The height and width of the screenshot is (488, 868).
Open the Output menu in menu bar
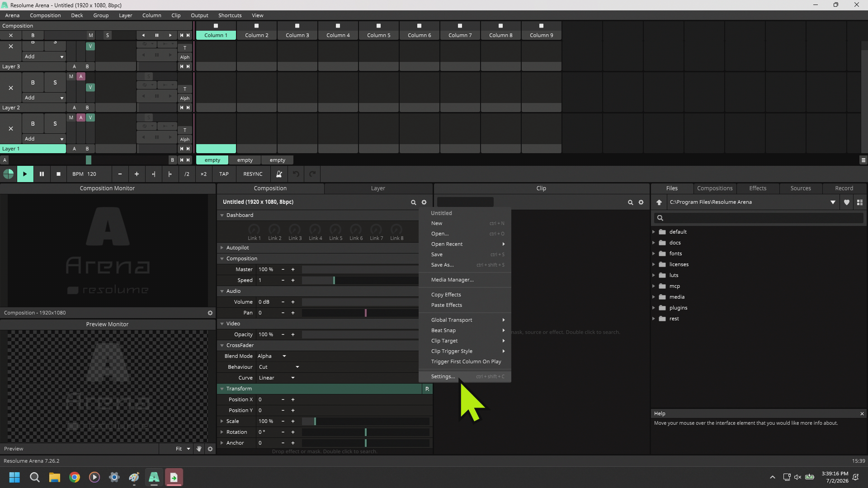(199, 15)
